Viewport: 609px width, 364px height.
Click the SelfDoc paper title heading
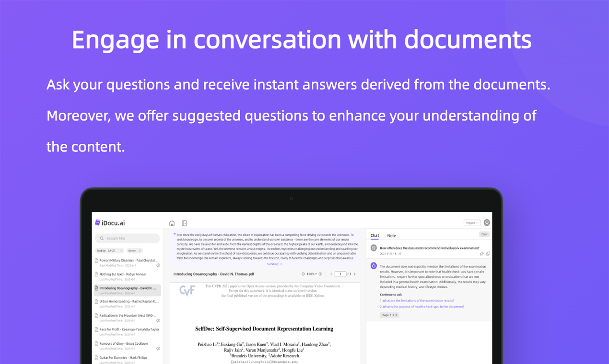[x=264, y=329]
